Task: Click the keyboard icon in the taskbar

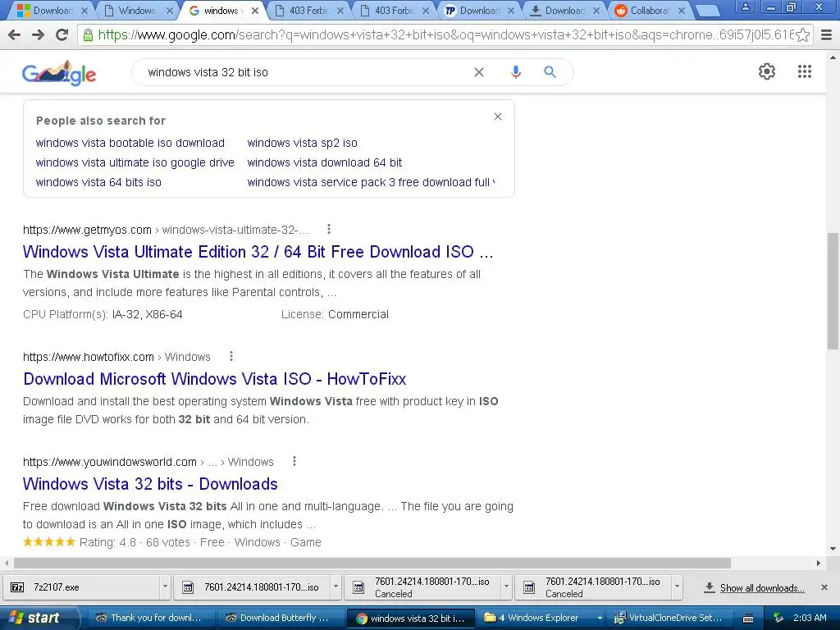Action: [749, 619]
